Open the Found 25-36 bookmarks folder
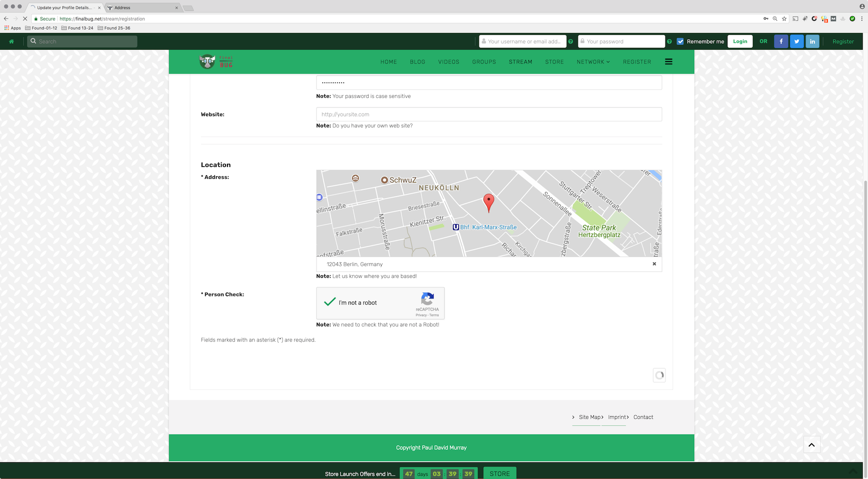Screen dimensions: 868x479 (x=114, y=28)
